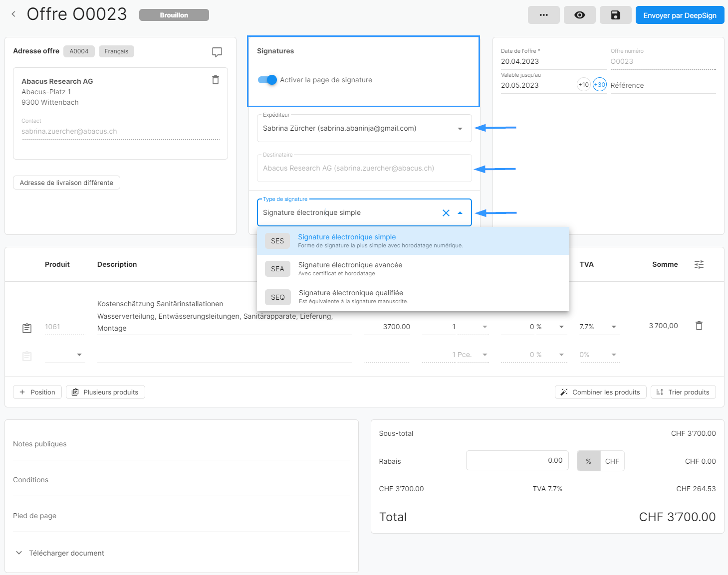Image resolution: width=728 pixels, height=575 pixels.
Task: Open the three-dot more options menu
Action: [543, 15]
